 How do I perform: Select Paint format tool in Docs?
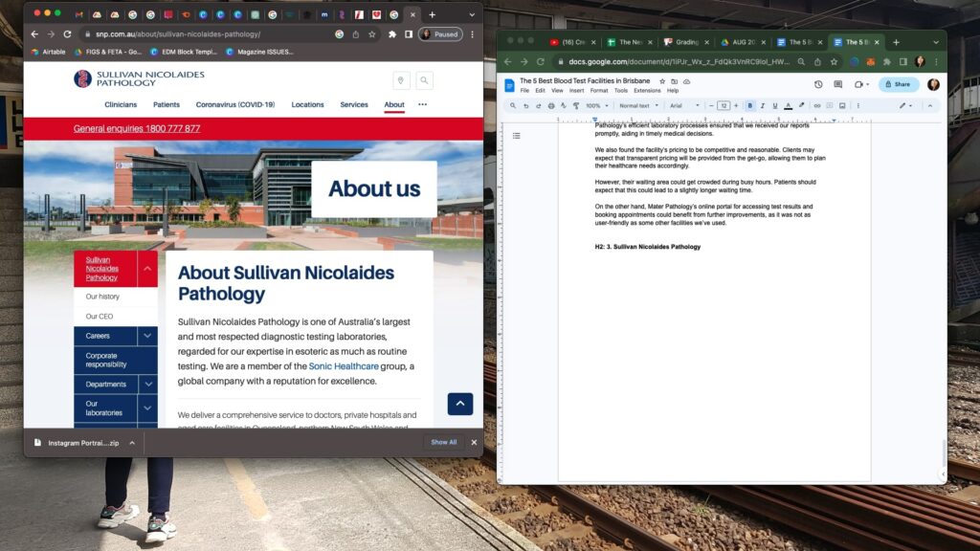tap(575, 105)
